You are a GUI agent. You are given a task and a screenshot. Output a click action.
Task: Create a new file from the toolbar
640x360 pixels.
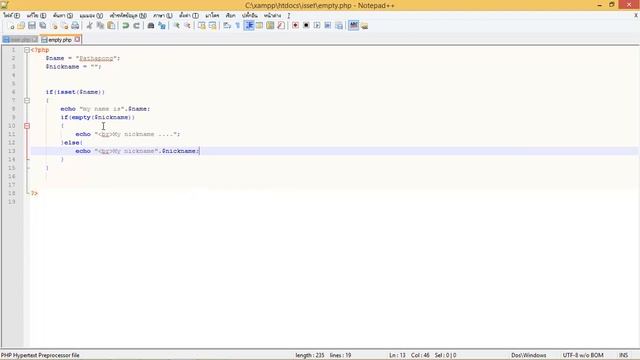(11, 26)
